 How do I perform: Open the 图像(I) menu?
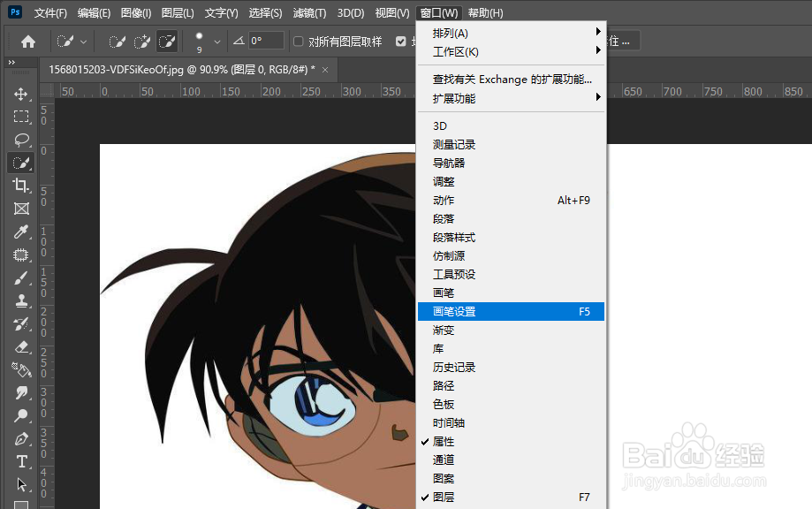pyautogui.click(x=136, y=13)
